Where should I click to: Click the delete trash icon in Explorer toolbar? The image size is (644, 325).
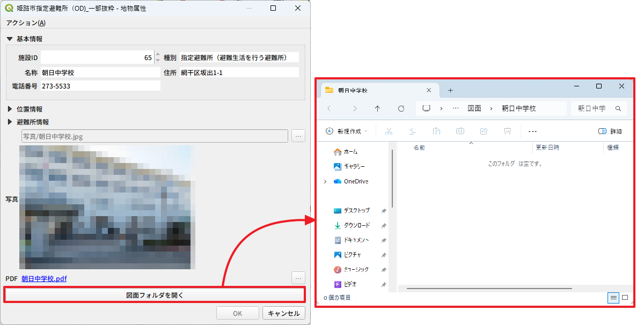point(507,131)
